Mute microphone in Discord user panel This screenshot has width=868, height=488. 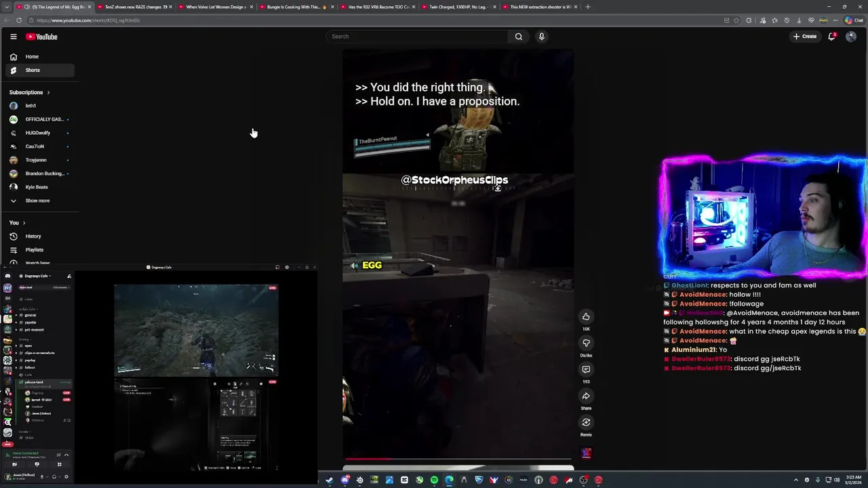click(42, 476)
